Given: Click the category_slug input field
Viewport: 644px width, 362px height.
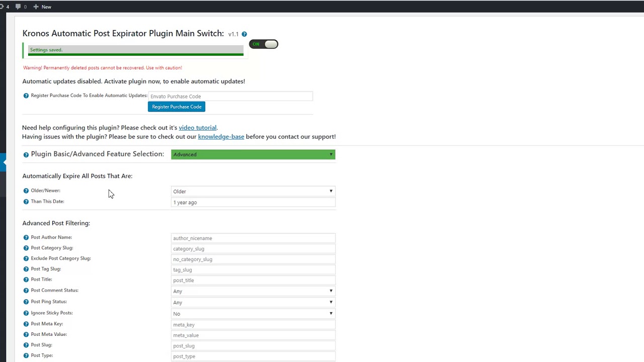Looking at the screenshot, I should (x=253, y=249).
